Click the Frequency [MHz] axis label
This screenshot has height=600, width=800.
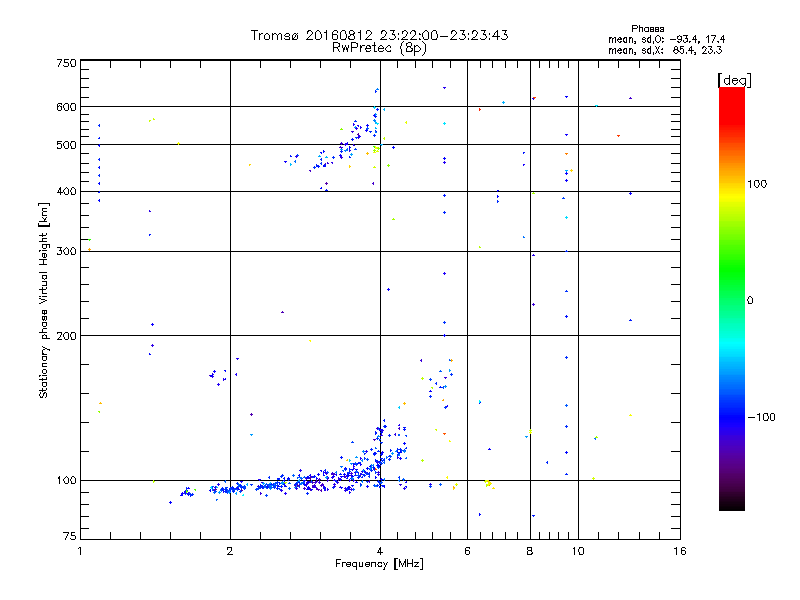click(379, 566)
